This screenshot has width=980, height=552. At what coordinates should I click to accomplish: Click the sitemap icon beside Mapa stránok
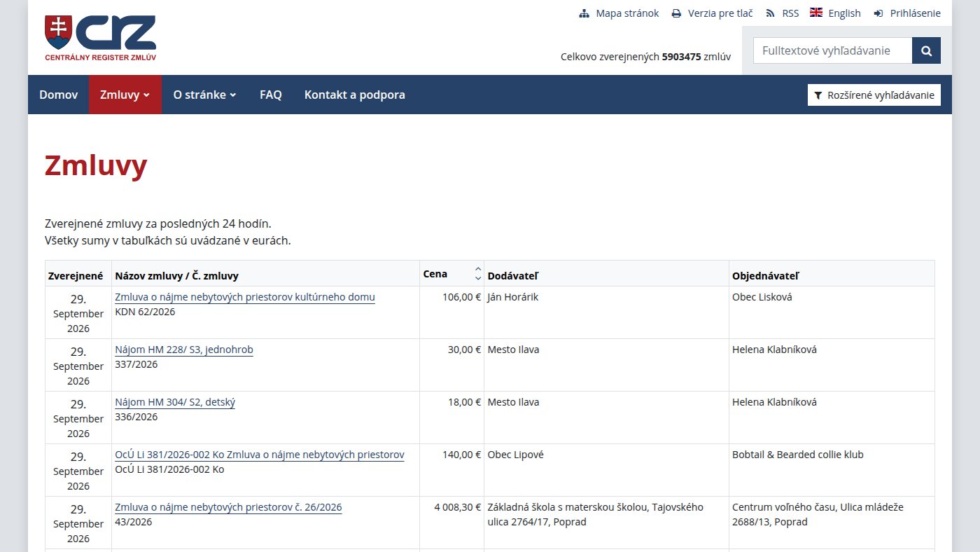(584, 13)
